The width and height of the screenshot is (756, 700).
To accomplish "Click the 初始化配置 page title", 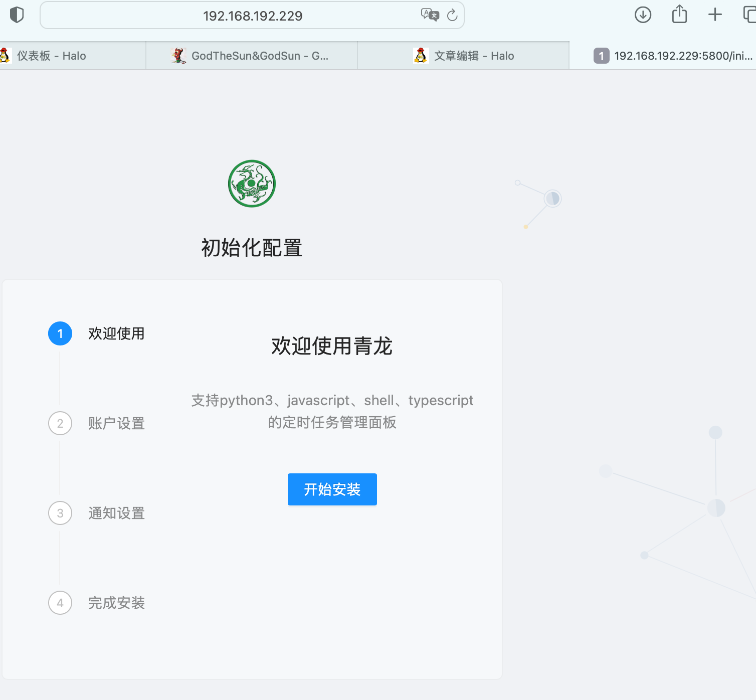I will tap(252, 248).
